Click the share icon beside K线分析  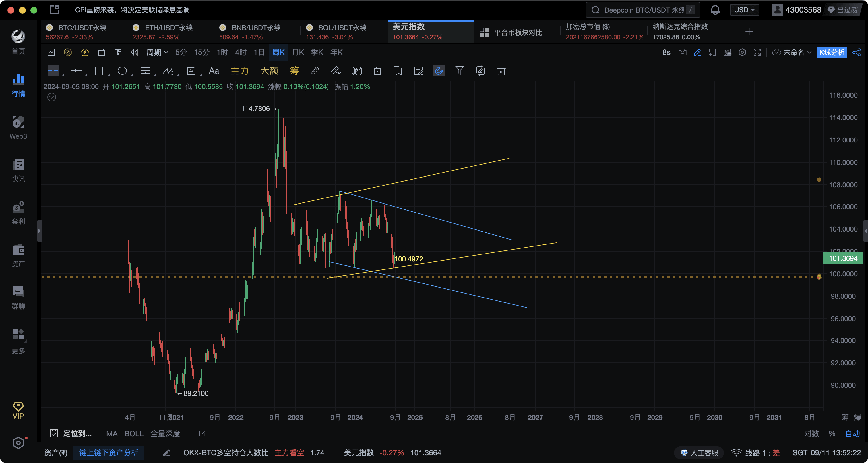(x=857, y=52)
